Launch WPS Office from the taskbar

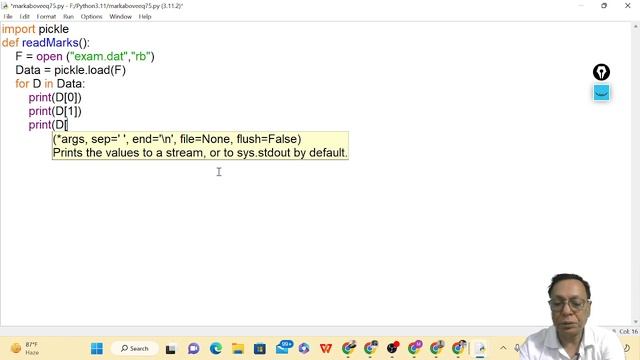point(326,349)
